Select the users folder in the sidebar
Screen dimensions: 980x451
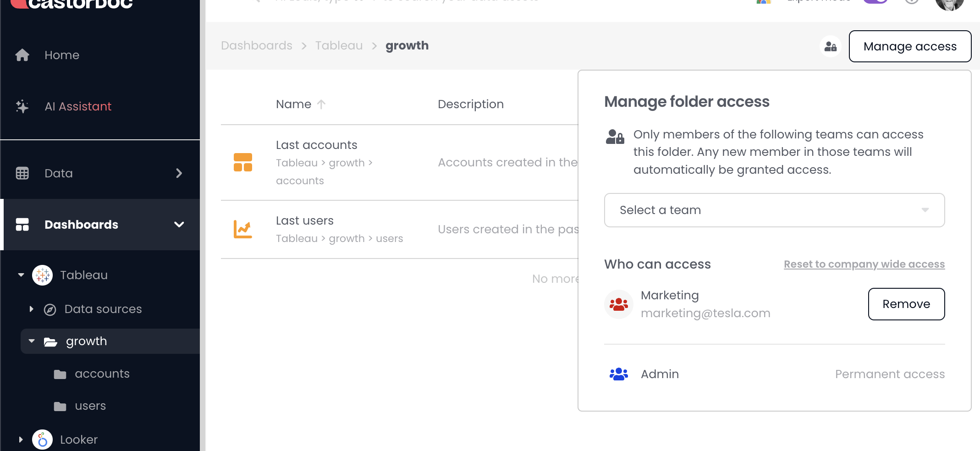tap(90, 406)
